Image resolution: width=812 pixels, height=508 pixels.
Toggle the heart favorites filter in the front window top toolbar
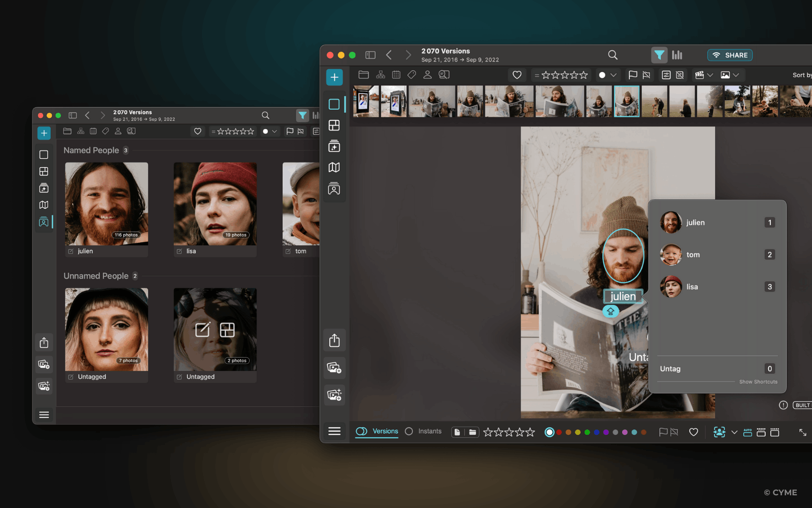click(517, 75)
